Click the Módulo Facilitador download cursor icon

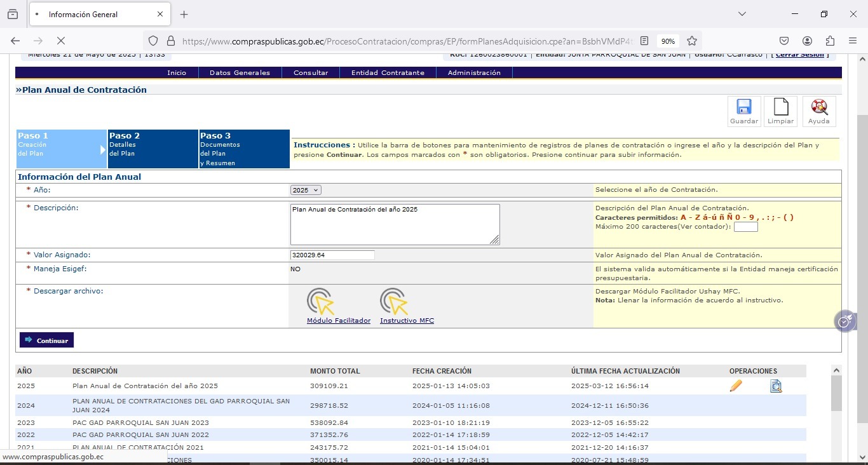click(x=321, y=301)
